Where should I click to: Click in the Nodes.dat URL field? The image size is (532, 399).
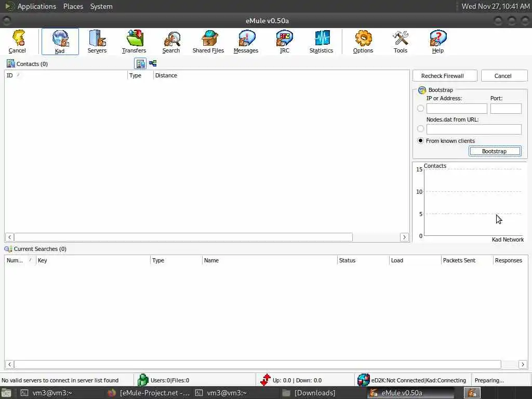coord(474,129)
